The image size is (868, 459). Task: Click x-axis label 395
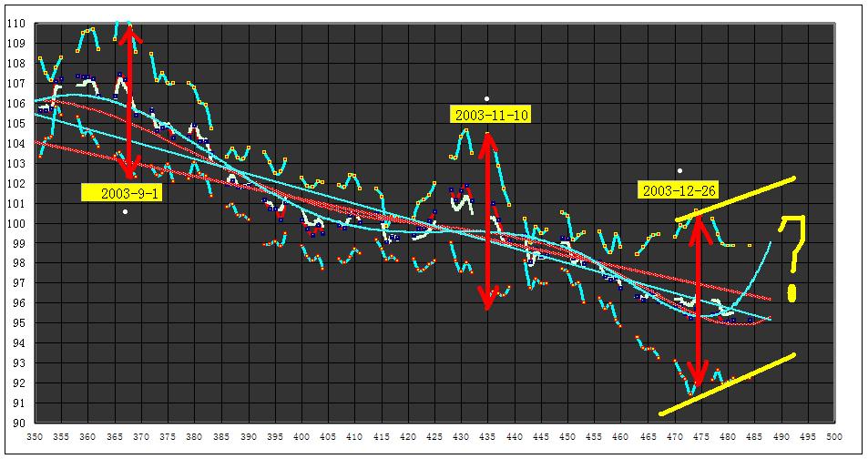(x=274, y=437)
